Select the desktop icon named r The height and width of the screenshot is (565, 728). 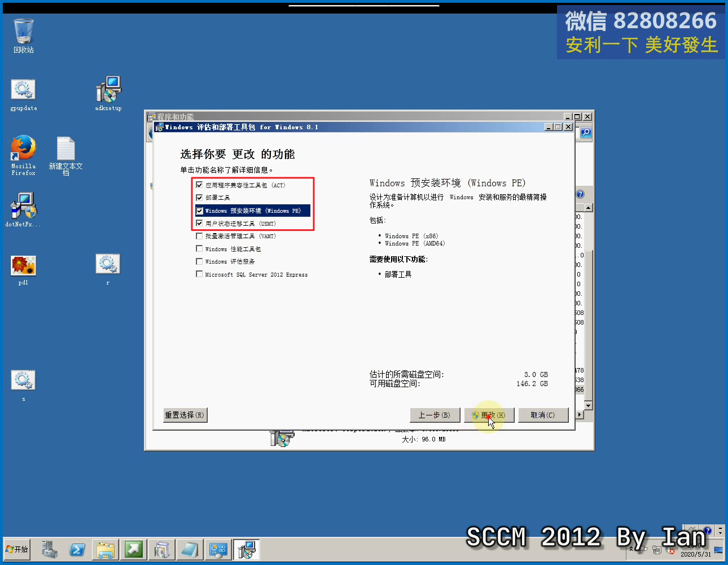tap(108, 269)
